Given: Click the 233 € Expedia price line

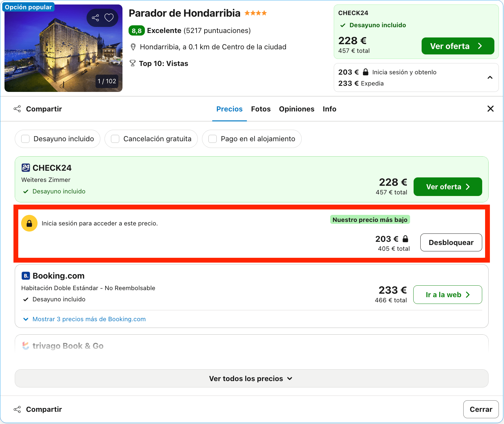Looking at the screenshot, I should [361, 83].
